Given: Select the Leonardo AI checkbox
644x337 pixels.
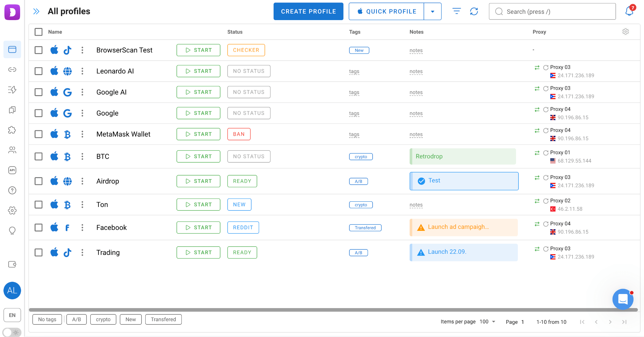Looking at the screenshot, I should pos(38,71).
